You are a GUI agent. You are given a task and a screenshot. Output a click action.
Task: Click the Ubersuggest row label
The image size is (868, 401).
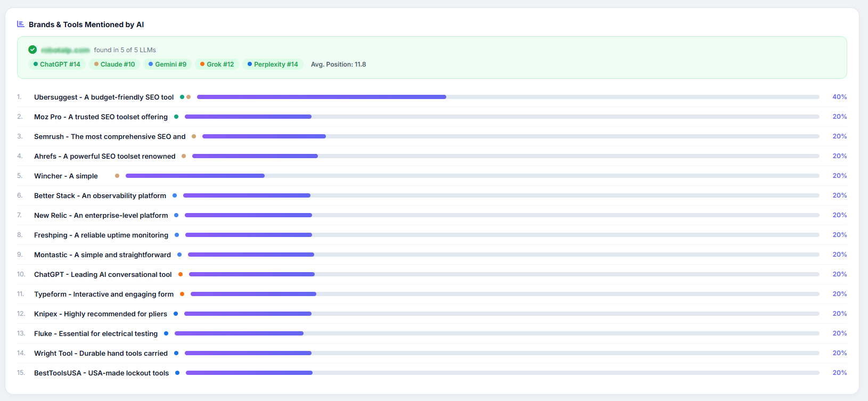(104, 97)
